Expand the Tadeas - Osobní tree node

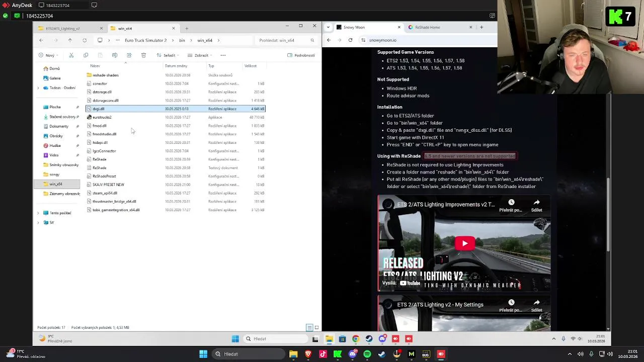38,88
